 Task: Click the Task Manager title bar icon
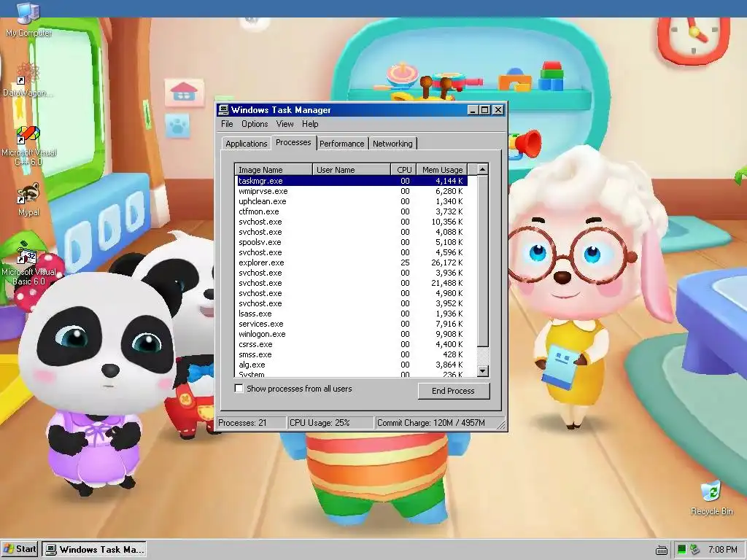[x=223, y=110]
